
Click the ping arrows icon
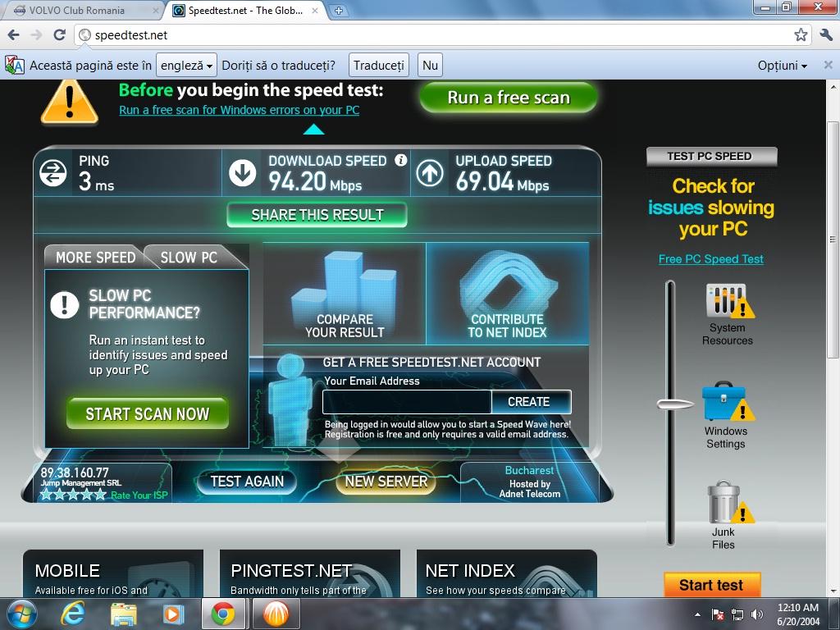point(53,173)
